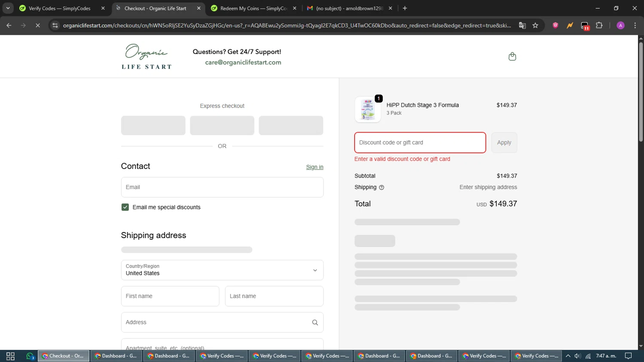
Task: Click the browser address bar URL
Action: click(x=287, y=26)
